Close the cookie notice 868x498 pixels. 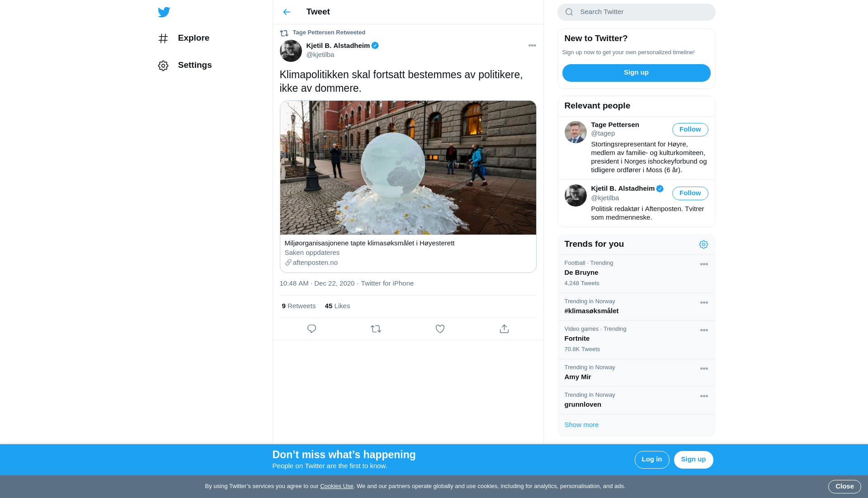844,487
